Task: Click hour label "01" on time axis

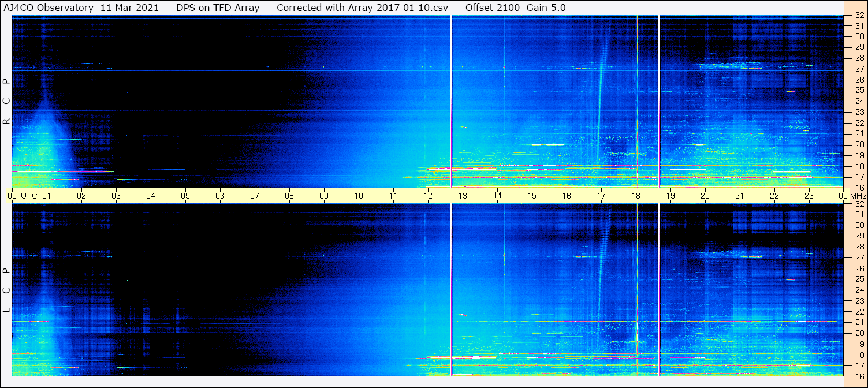Action: tap(47, 196)
